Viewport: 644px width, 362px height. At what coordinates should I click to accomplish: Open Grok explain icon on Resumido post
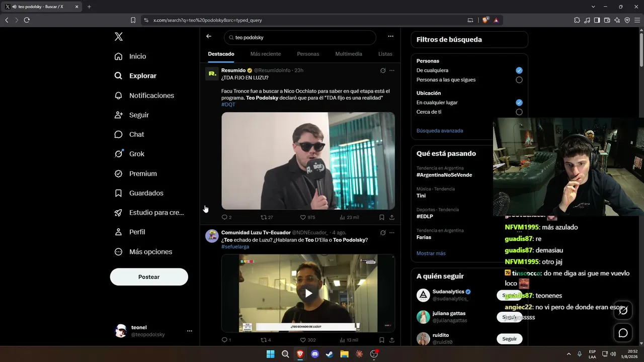(x=383, y=70)
